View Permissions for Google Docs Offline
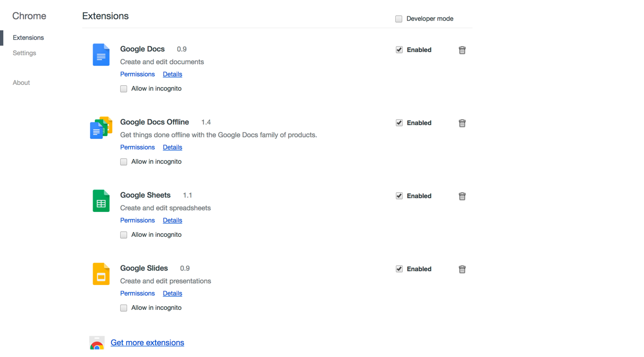Viewport: 644px width, 357px height. tap(137, 147)
